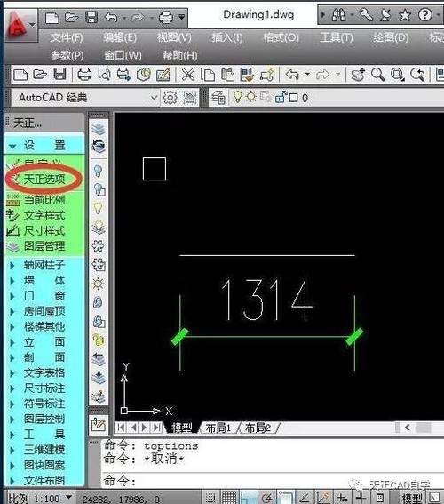Toggle grid display in status bar
Viewport: 444px width, 504px height.
(x=229, y=498)
